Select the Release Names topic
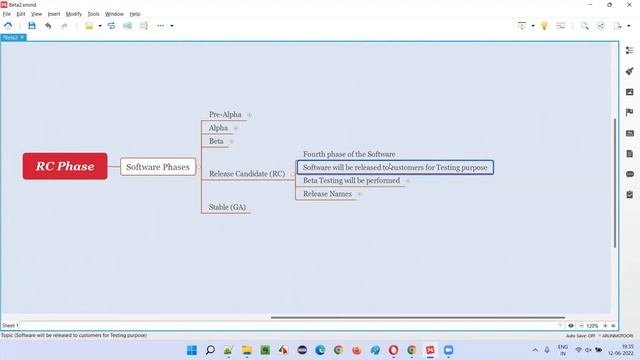This screenshot has height=360, width=640. pos(327,194)
